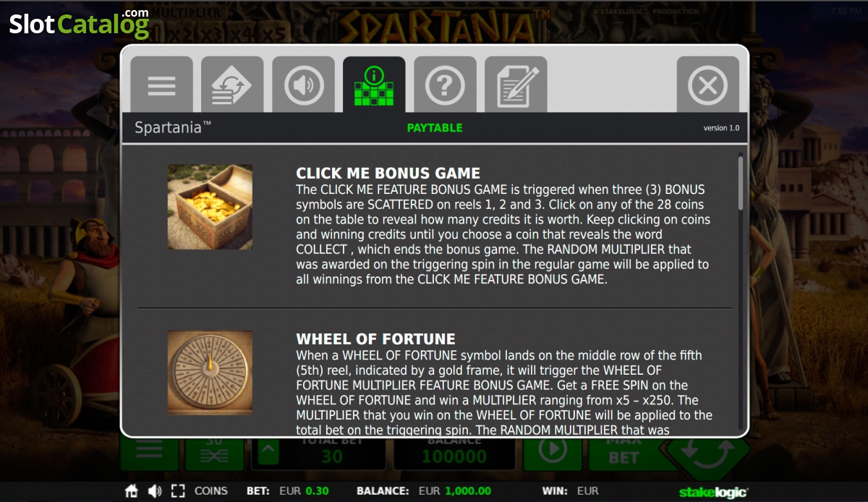The width and height of the screenshot is (868, 502).
Task: Click the MAX BET button
Action: 624,453
